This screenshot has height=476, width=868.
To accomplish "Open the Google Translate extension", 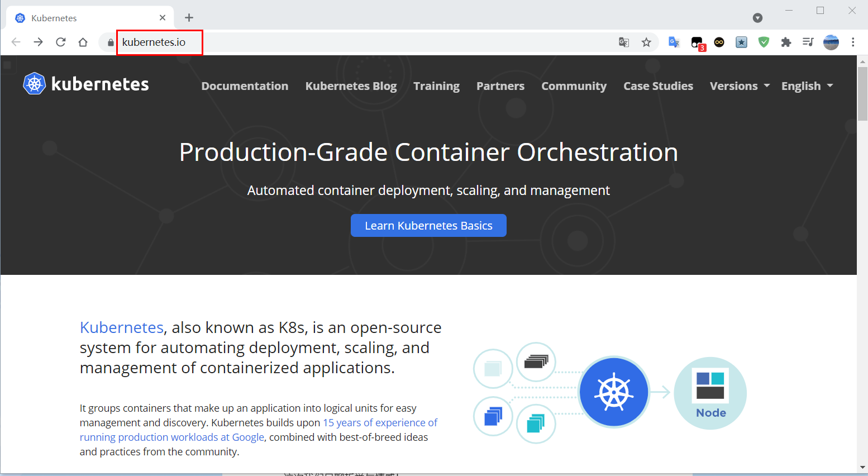I will (x=674, y=42).
